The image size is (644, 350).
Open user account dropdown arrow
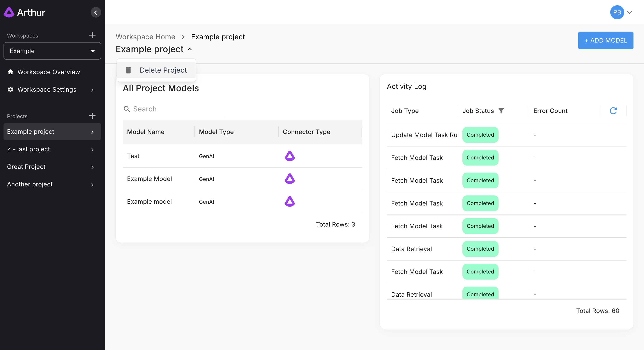[630, 12]
